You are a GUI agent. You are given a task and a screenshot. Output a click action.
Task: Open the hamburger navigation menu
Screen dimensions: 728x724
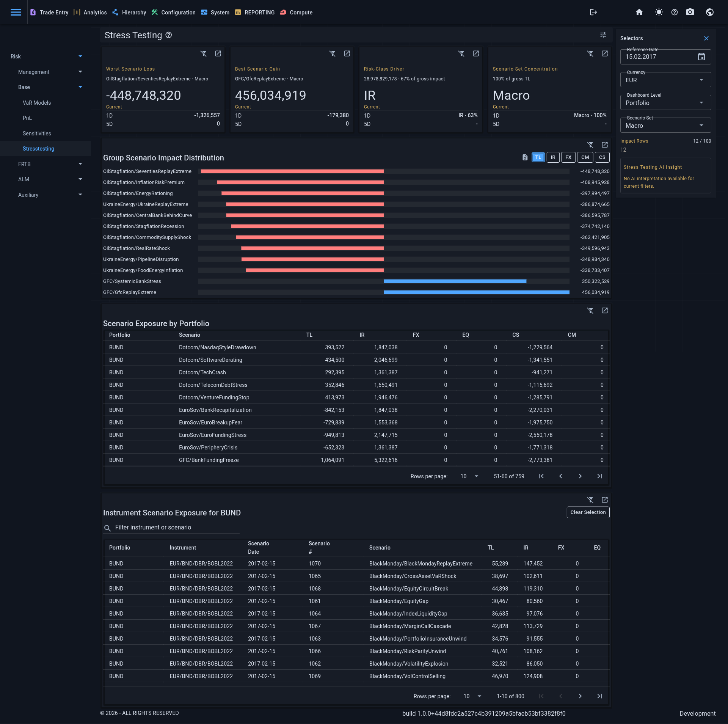tap(16, 12)
